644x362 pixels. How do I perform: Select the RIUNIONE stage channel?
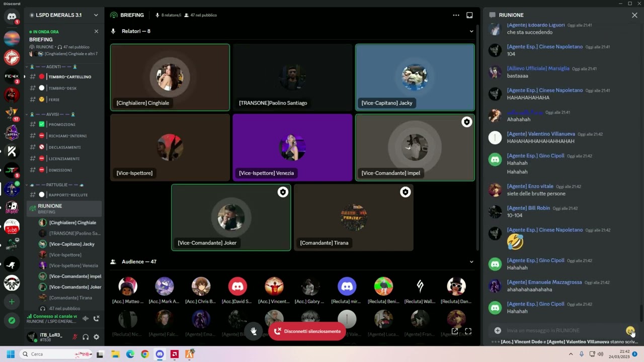pos(65,208)
